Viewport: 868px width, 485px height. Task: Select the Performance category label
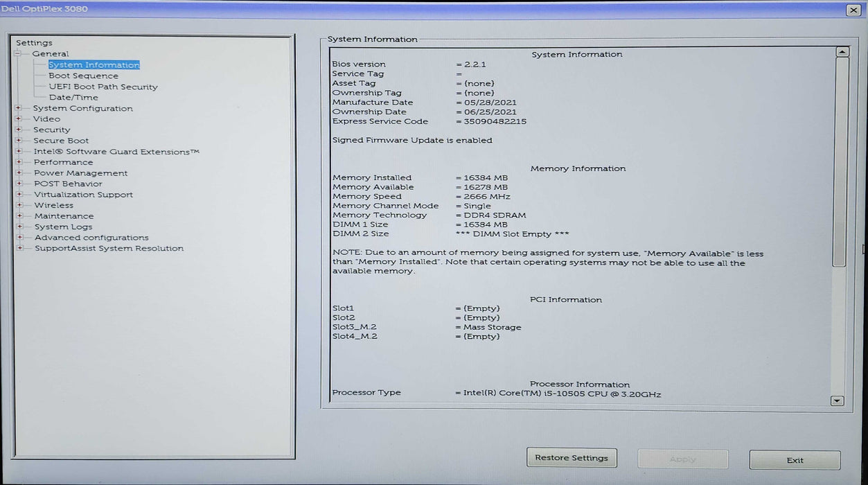(63, 162)
